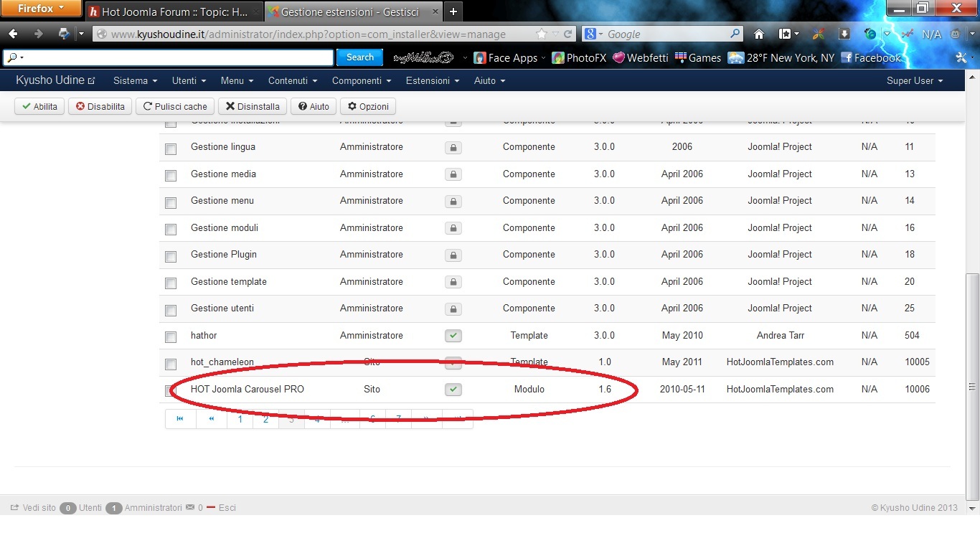Viewport: 980px width, 551px height.
Task: Click the Disinstalla button
Action: [x=253, y=106]
